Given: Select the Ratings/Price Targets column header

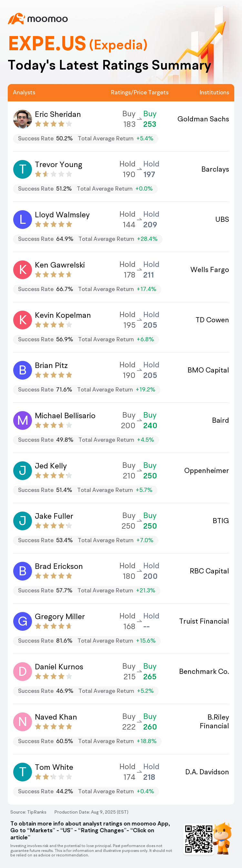Looking at the screenshot, I should point(140,92).
